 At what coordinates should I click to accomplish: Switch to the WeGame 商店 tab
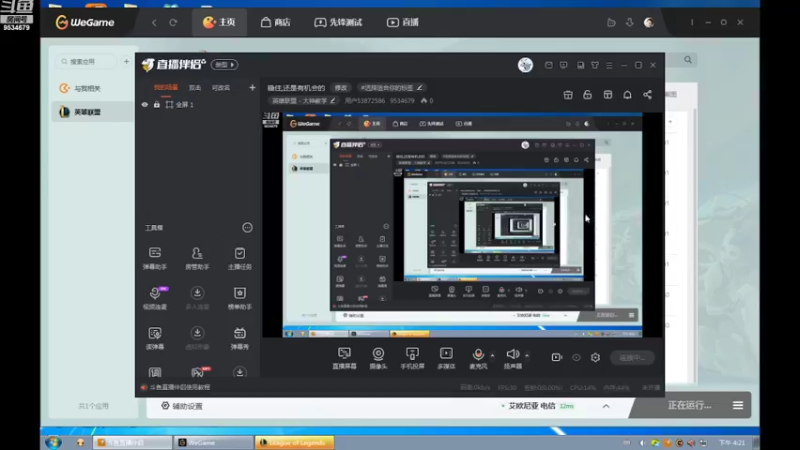click(276, 22)
